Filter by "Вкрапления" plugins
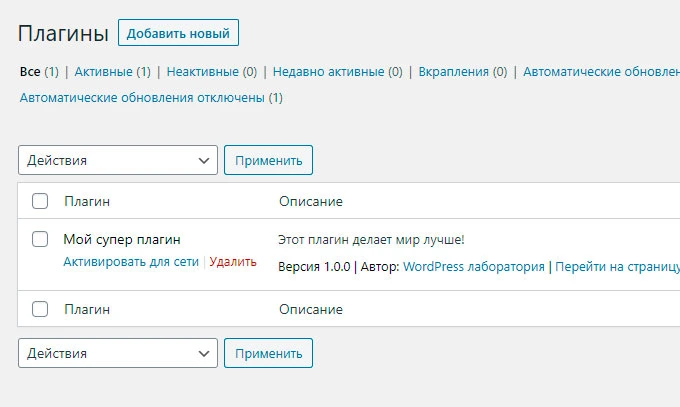 453,72
